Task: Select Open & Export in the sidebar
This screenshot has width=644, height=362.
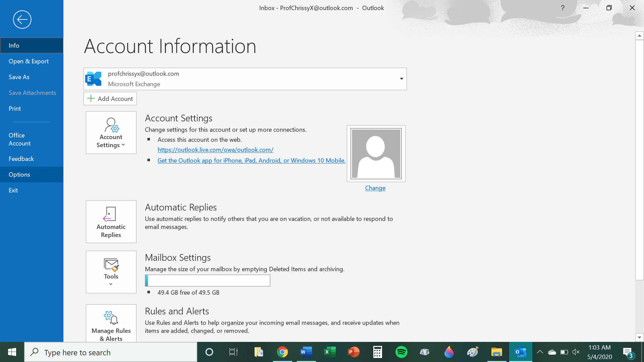Action: click(29, 61)
